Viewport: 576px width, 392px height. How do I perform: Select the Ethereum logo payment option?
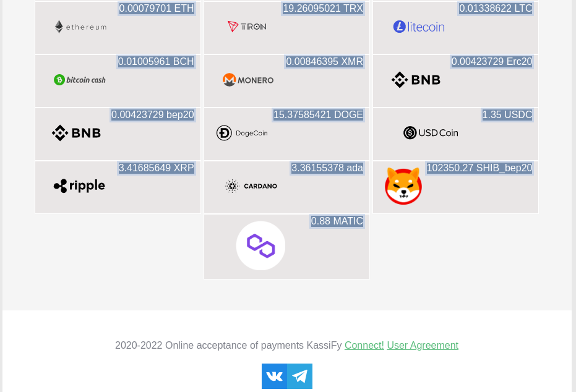[x=80, y=27]
